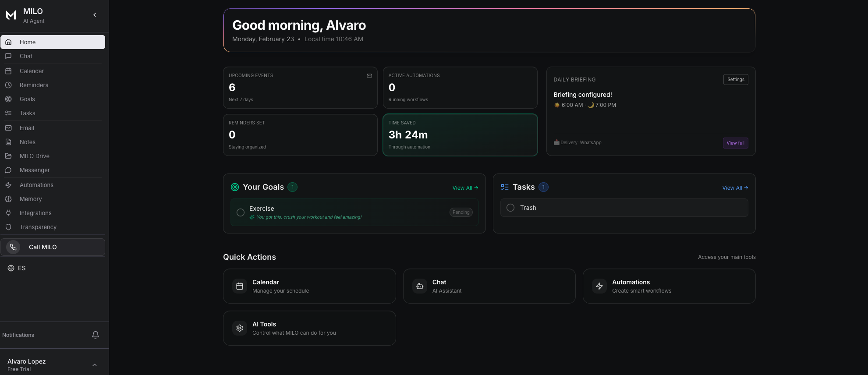Image resolution: width=868 pixels, height=375 pixels.
Task: Open MILO Drive from the sidebar
Action: (x=53, y=156)
